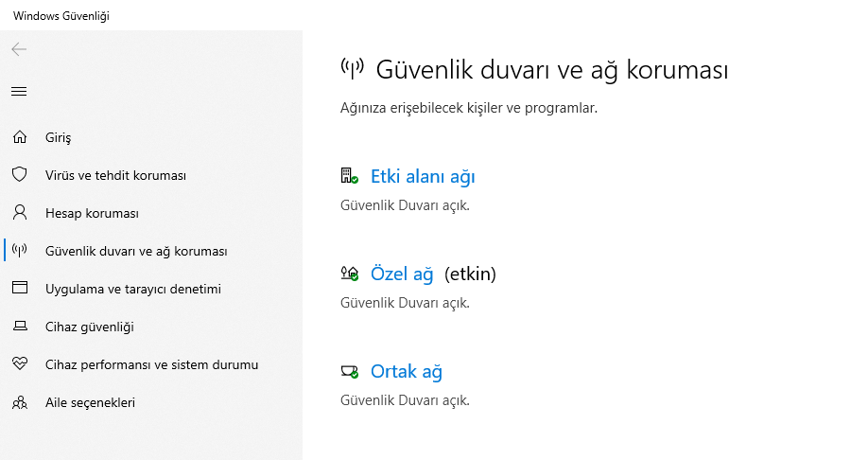
Task: Click the Özel ağ house icon
Action: tap(349, 274)
